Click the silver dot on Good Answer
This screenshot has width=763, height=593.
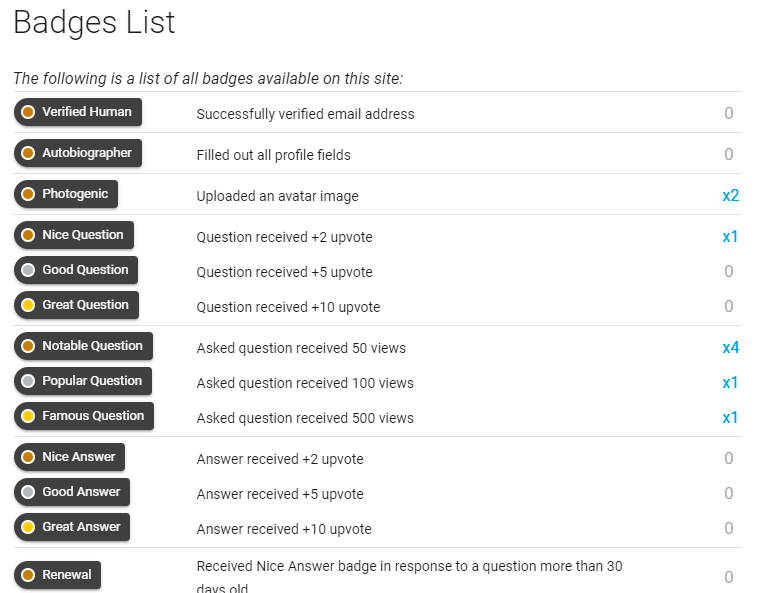click(x=28, y=492)
